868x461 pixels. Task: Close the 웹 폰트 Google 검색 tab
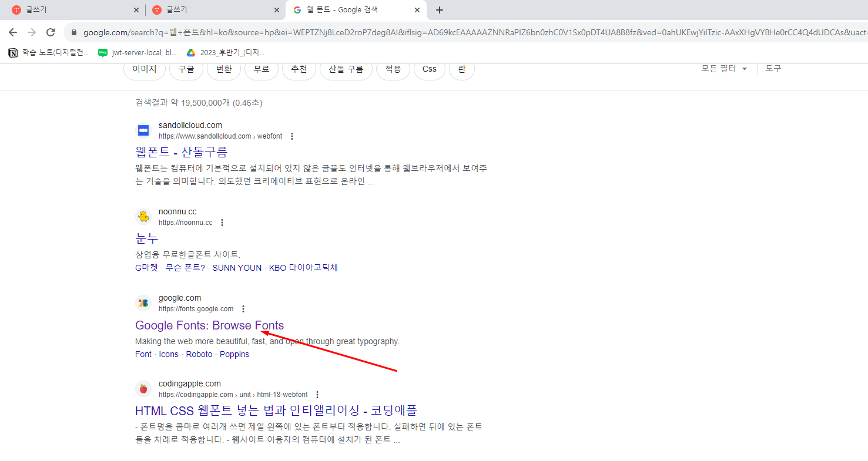coord(417,10)
